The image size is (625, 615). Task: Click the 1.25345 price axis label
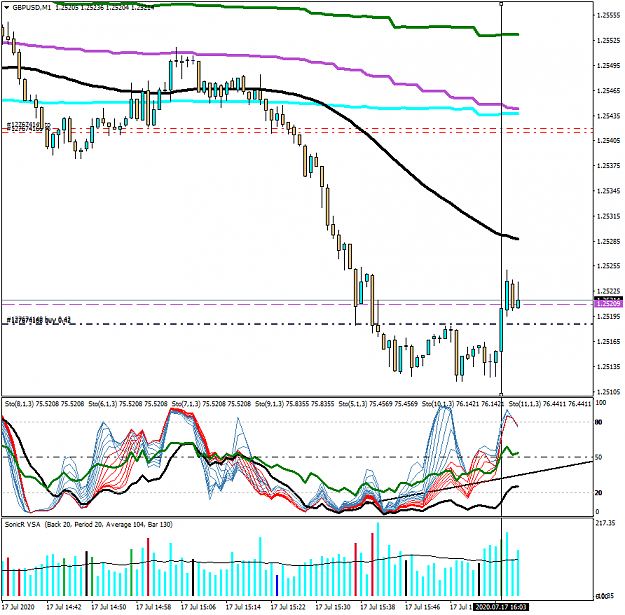coord(609,191)
